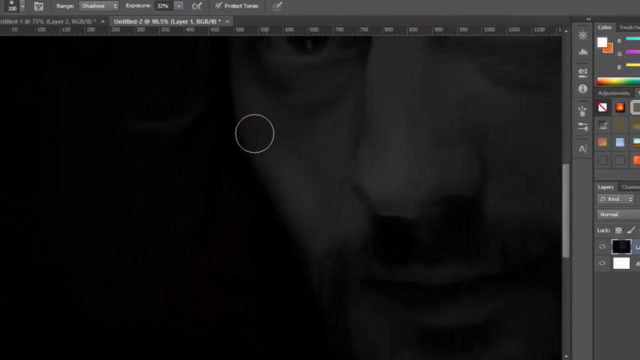Toggle tablet pressure for size icon
Viewport: 640px width, 360px height.
tap(277, 6)
